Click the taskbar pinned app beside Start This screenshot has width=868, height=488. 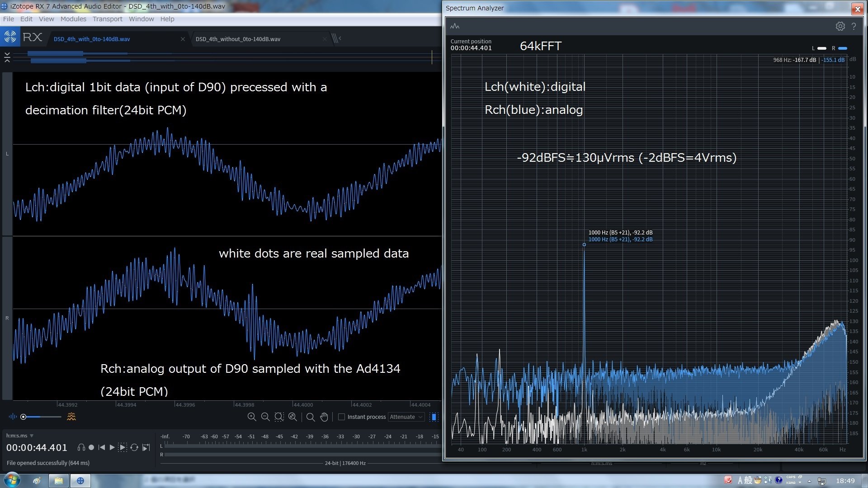pyautogui.click(x=37, y=480)
